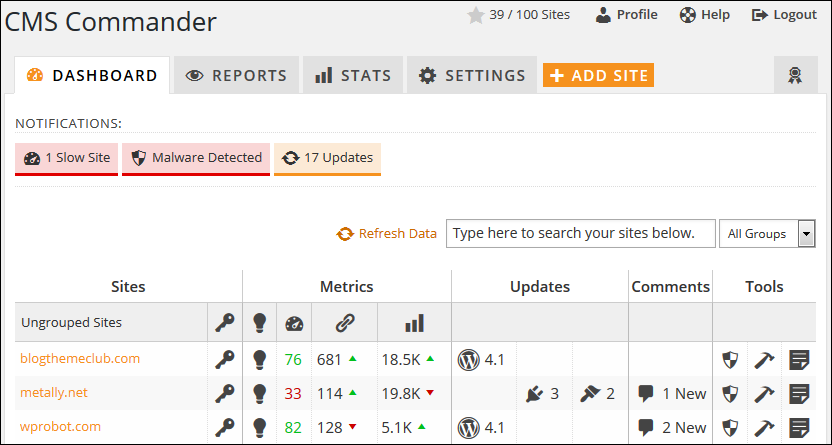Click the bar chart traffic icon column header
The height and width of the screenshot is (445, 832).
click(x=414, y=322)
